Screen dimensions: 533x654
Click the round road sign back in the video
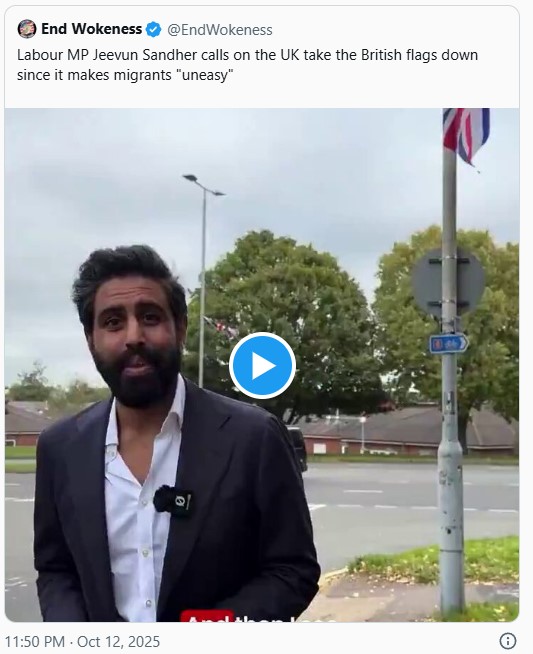[x=448, y=282]
